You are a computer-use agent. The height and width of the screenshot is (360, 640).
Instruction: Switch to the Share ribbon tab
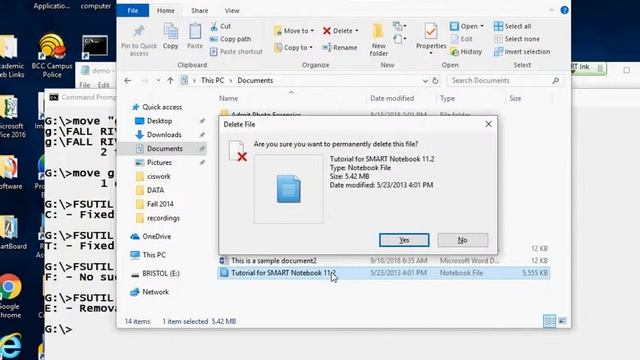click(x=200, y=11)
